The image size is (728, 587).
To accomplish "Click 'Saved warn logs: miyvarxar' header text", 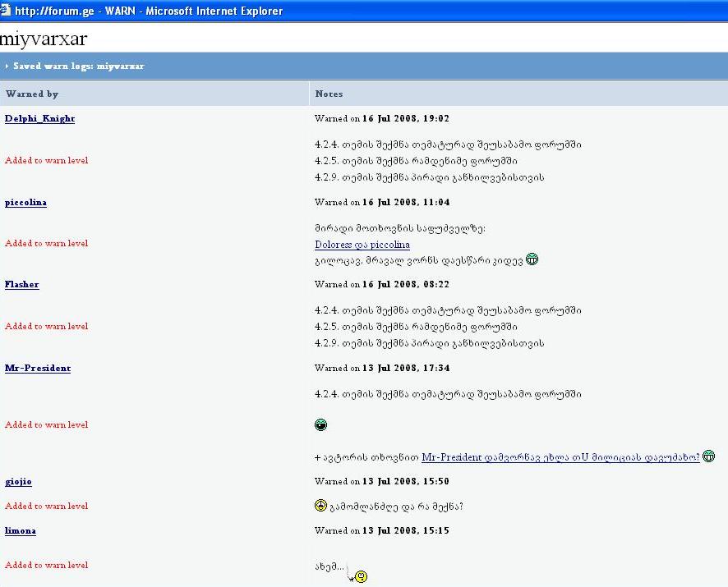I will coord(78,66).
